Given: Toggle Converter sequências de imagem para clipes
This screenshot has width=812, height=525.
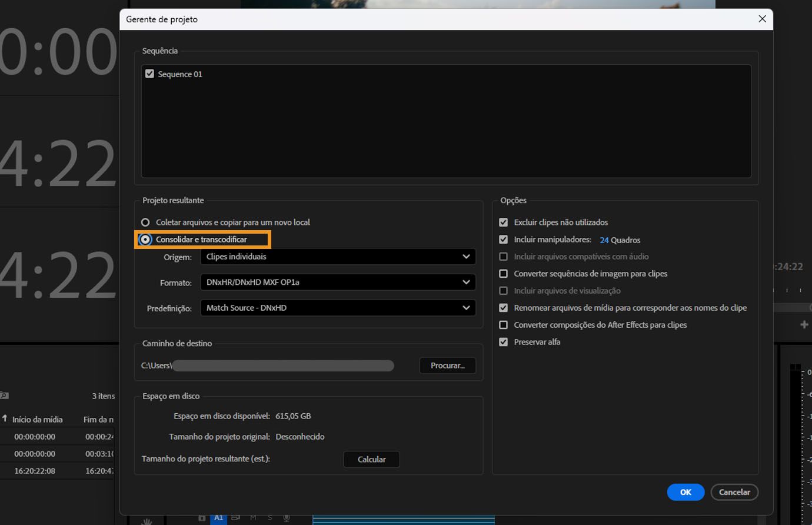Looking at the screenshot, I should 503,274.
